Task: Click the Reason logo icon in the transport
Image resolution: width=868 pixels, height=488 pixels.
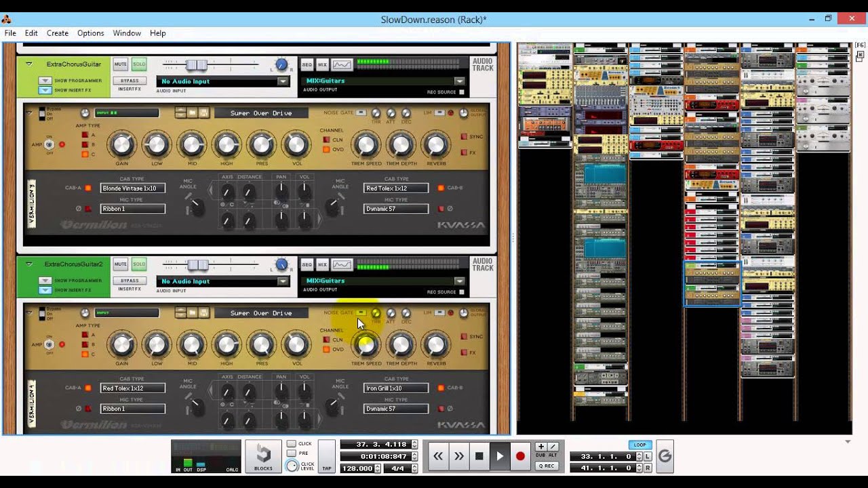Action: click(665, 456)
